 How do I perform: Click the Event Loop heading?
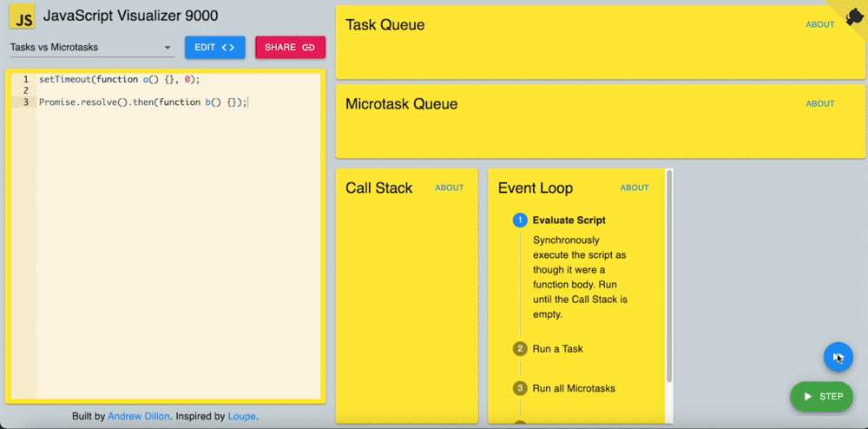point(536,188)
